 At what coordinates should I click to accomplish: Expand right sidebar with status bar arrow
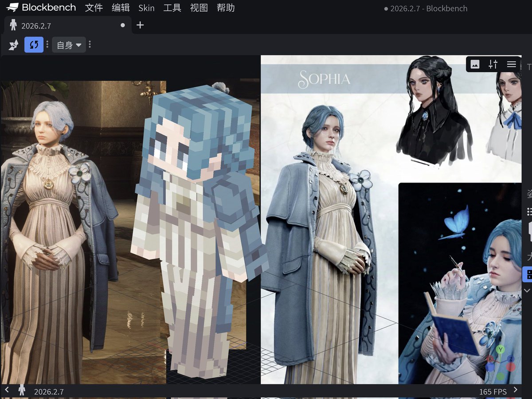point(515,390)
